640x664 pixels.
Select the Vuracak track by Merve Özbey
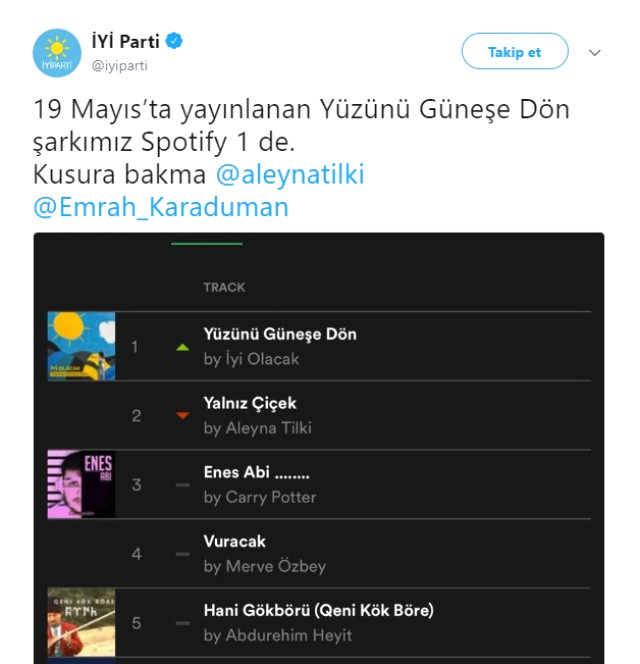click(235, 541)
